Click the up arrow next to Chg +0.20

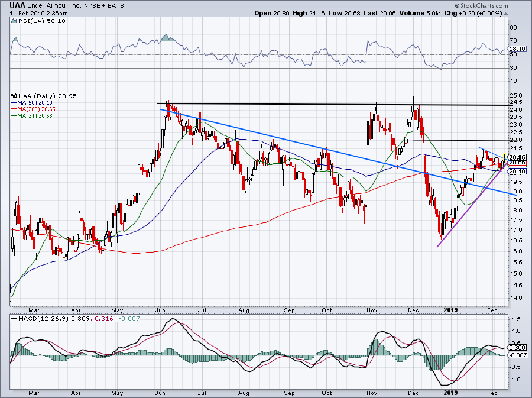coord(506,14)
